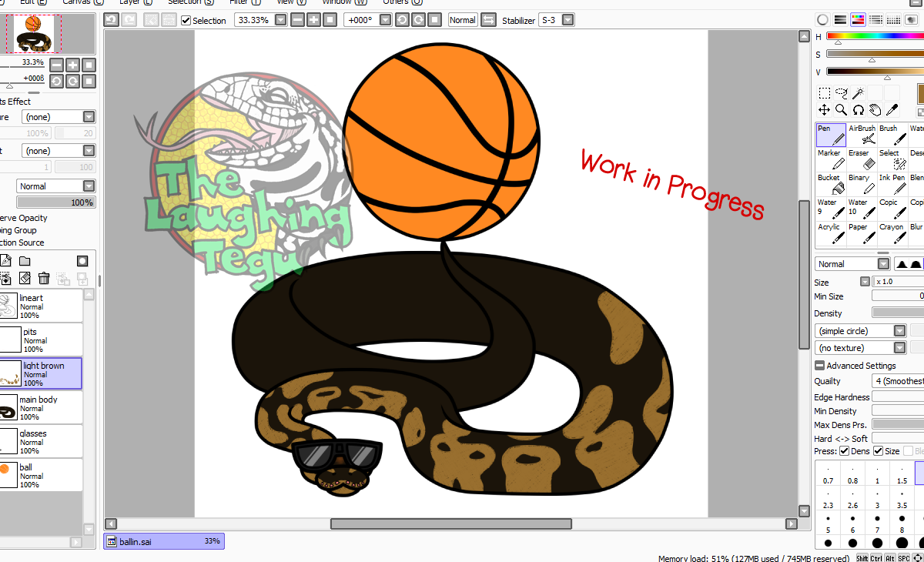
Task: Delete layer with the trash icon
Action: coord(44,279)
